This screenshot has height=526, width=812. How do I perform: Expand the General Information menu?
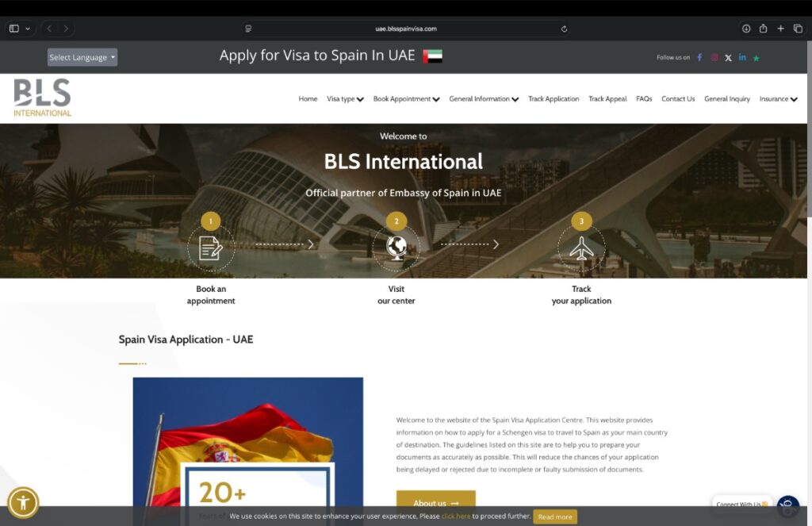(484, 98)
